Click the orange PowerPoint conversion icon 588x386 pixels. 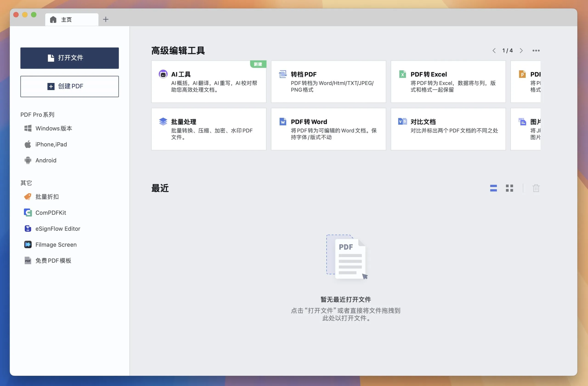click(x=522, y=74)
